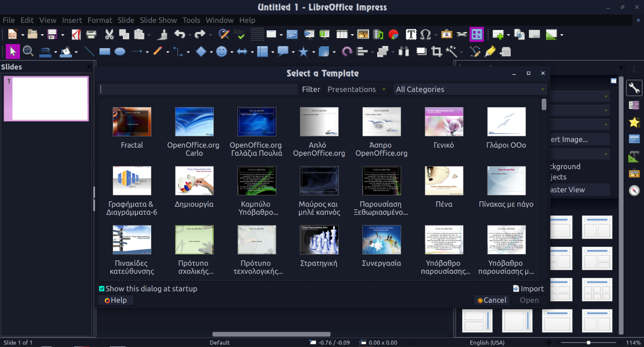The image size is (644, 347).
Task: Open the Window menu
Action: (219, 20)
